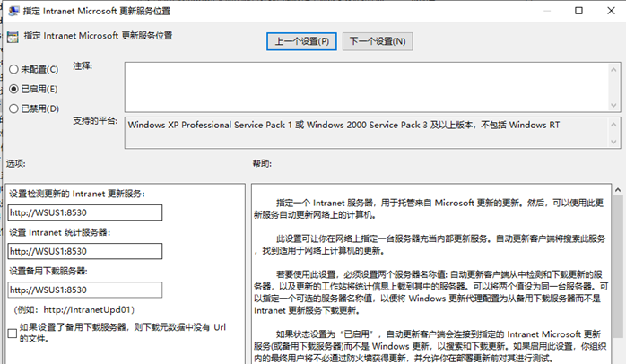Click up arrow of the 帮助 pane scrollbar
The width and height of the screenshot is (626, 364).
tap(618, 190)
